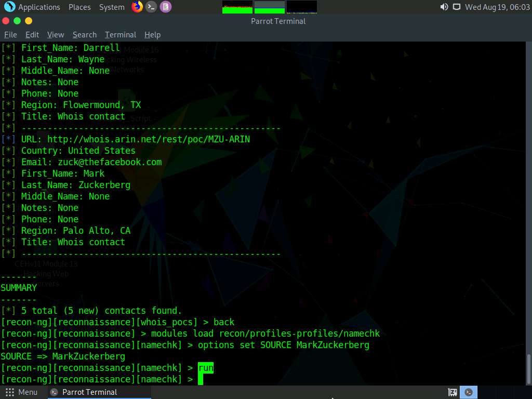The width and height of the screenshot is (532, 399).
Task: Open the Help menu
Action: [x=152, y=35]
